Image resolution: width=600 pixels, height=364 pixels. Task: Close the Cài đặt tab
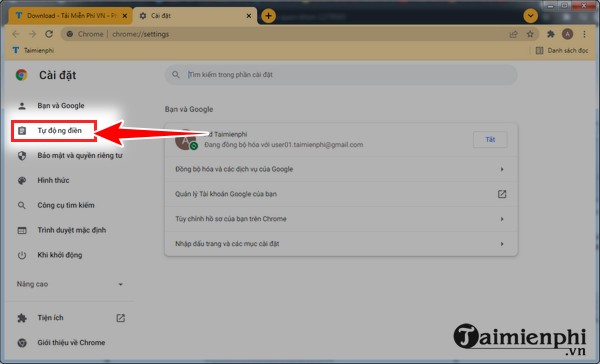249,16
